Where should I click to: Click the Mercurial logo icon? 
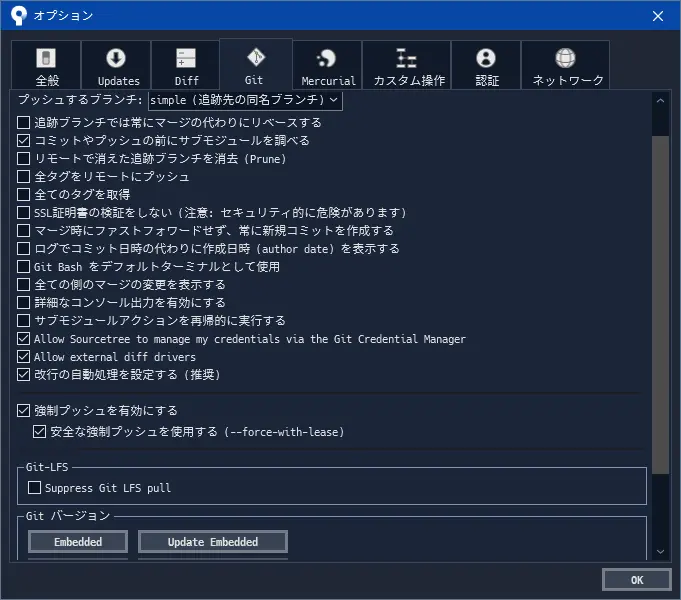[326, 58]
